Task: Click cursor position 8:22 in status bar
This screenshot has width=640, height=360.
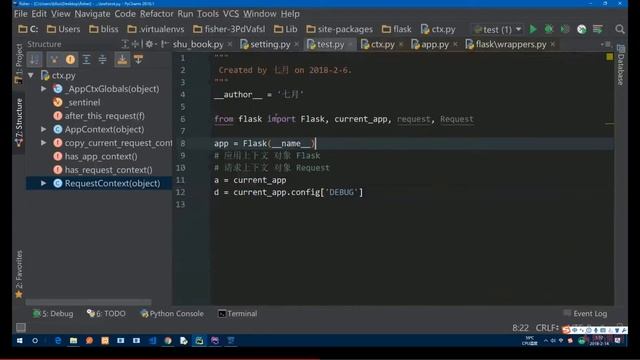Action: click(x=520, y=328)
